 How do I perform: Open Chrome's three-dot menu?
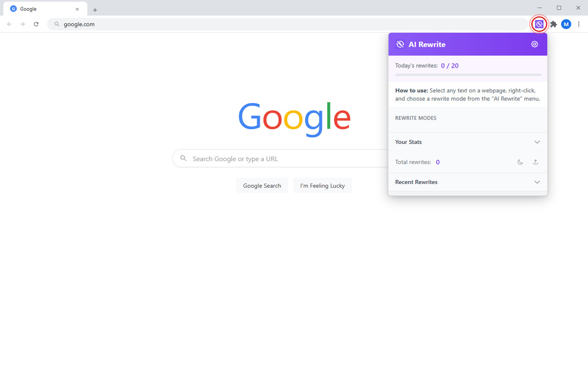[x=579, y=24]
